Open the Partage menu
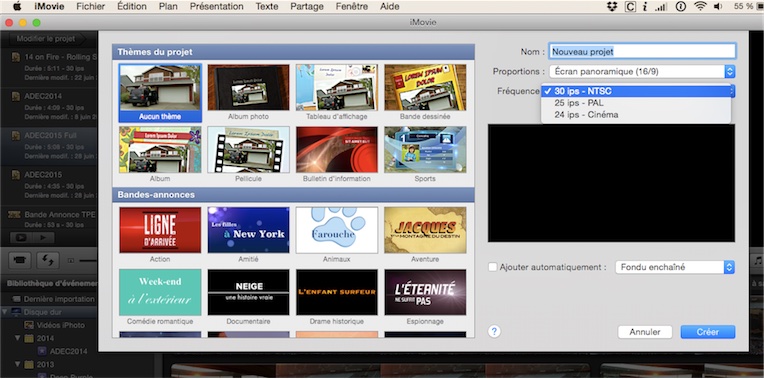 click(x=307, y=6)
